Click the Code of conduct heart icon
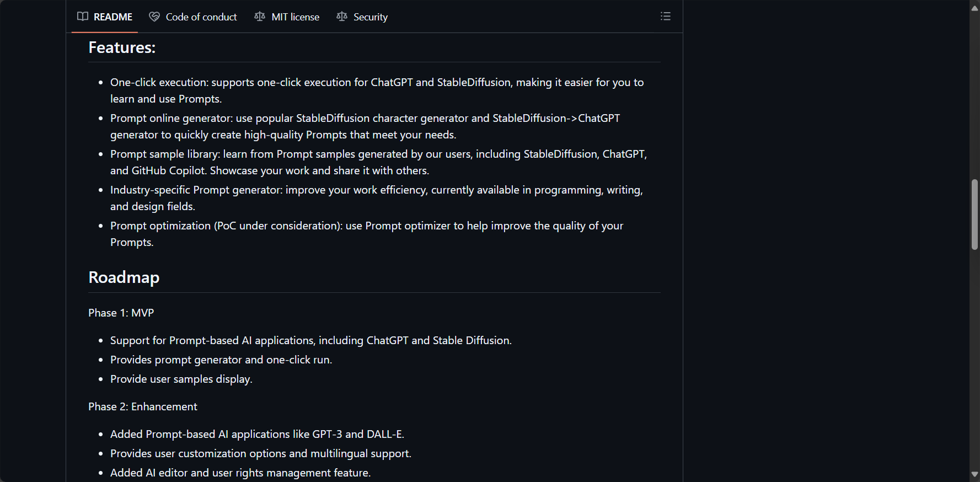Screen dimensions: 980x482 point(154,17)
